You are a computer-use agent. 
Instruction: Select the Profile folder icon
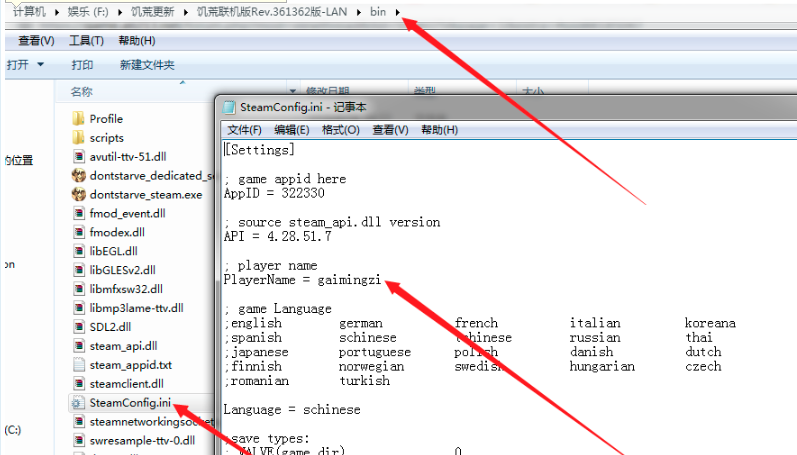79,119
